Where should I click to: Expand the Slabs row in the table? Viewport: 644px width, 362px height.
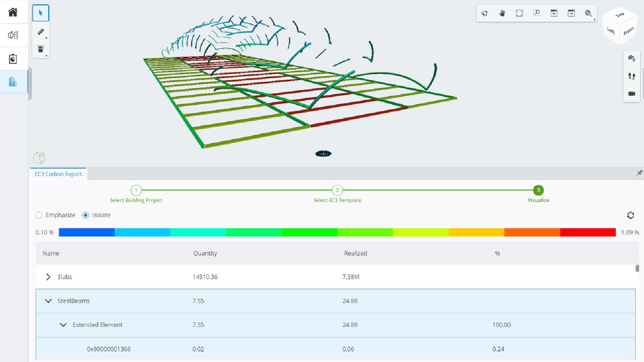tap(49, 277)
